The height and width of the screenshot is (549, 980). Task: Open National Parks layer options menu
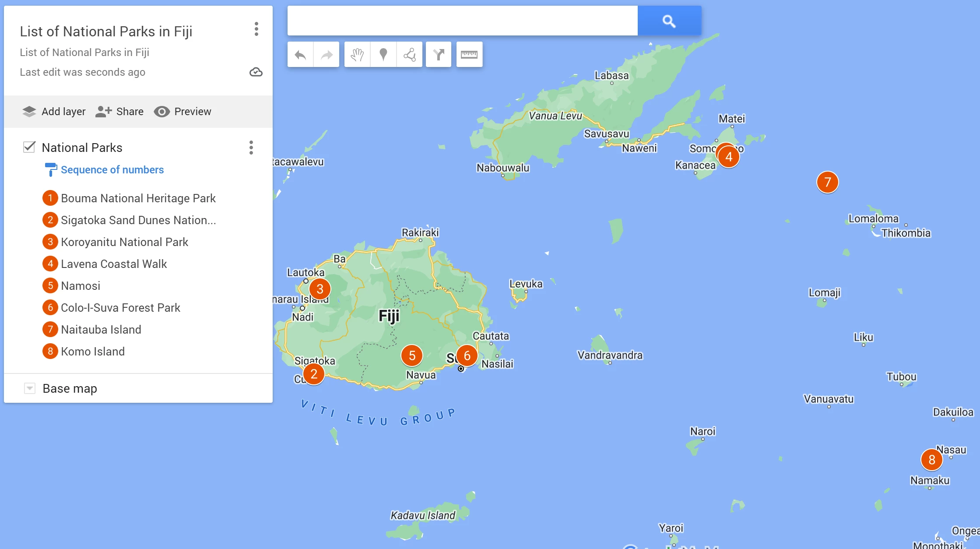coord(251,148)
